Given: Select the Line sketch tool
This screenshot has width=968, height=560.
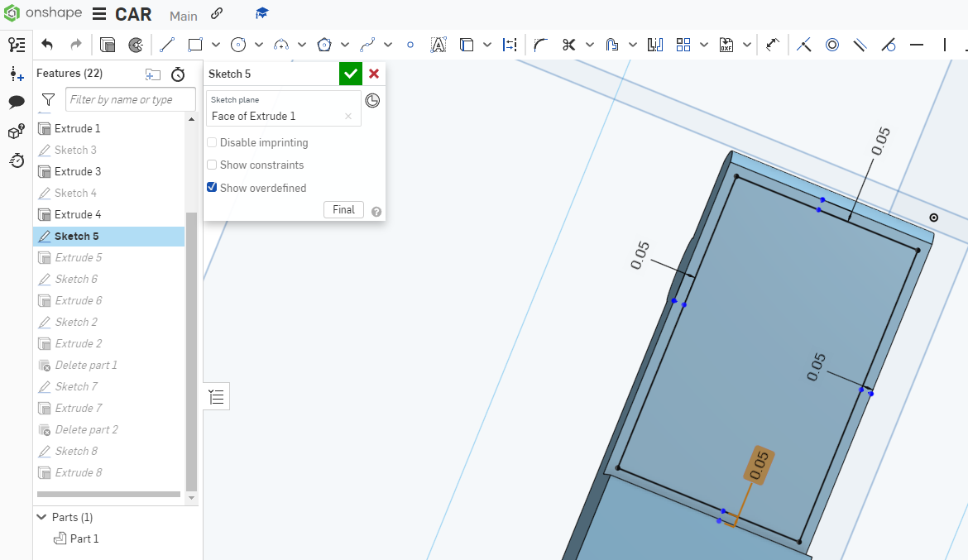Looking at the screenshot, I should tap(166, 45).
